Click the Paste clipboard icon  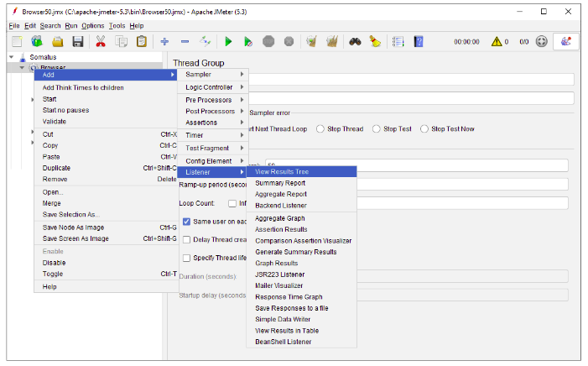click(142, 41)
